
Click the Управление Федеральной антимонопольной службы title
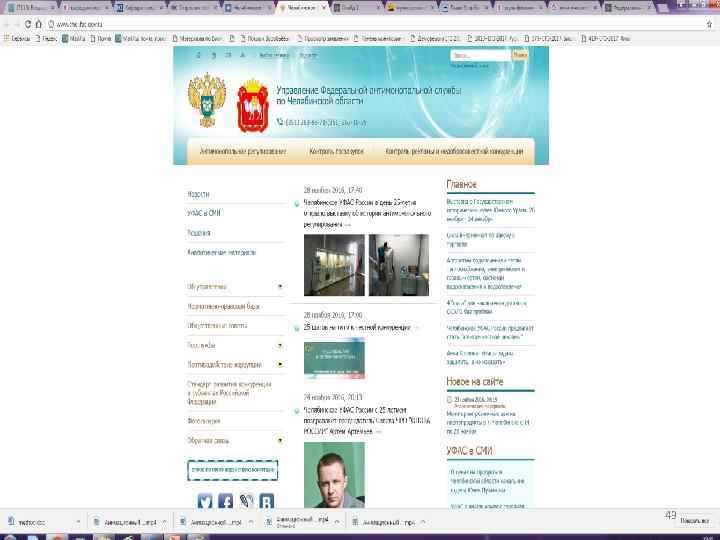(x=369, y=96)
